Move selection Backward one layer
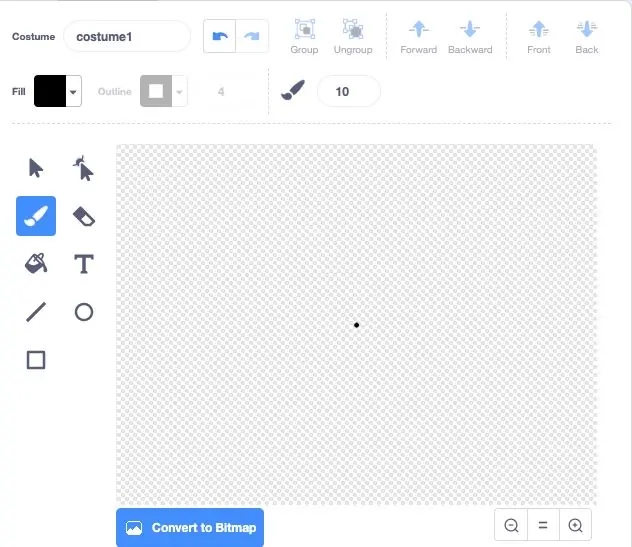Image resolution: width=632 pixels, height=547 pixels. click(470, 36)
